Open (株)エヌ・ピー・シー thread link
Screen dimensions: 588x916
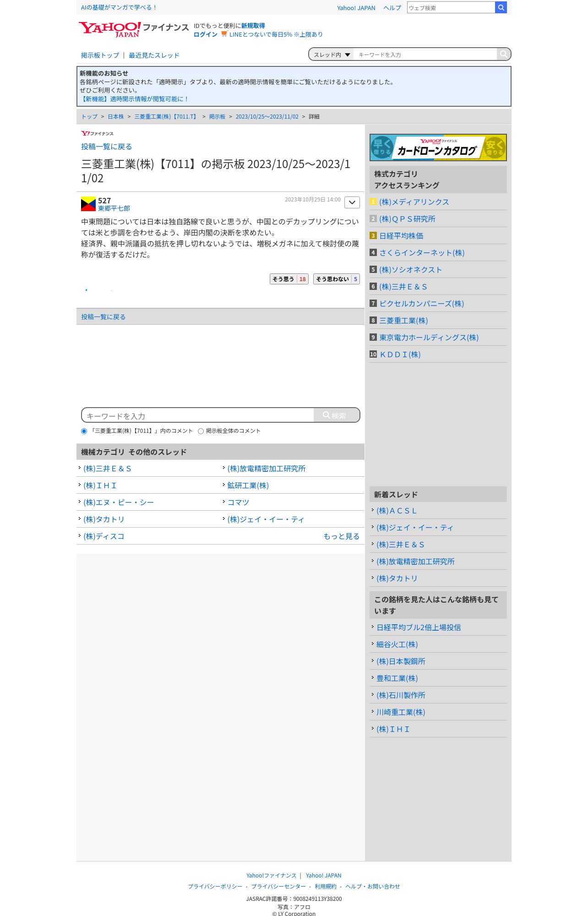(x=119, y=502)
